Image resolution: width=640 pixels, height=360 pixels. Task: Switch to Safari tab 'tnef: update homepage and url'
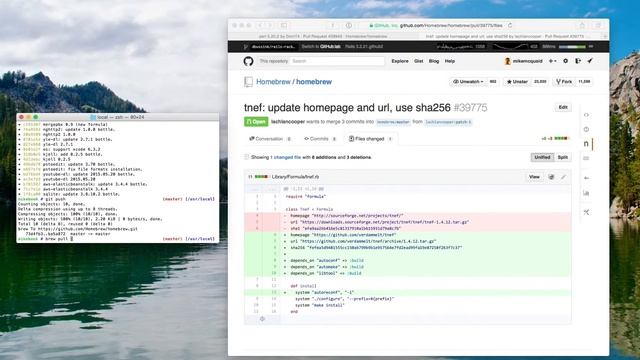pyautogui.click(x=508, y=36)
